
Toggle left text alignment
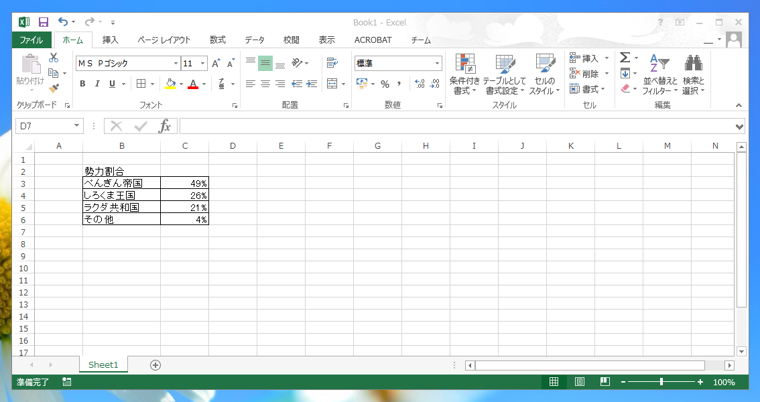250,84
